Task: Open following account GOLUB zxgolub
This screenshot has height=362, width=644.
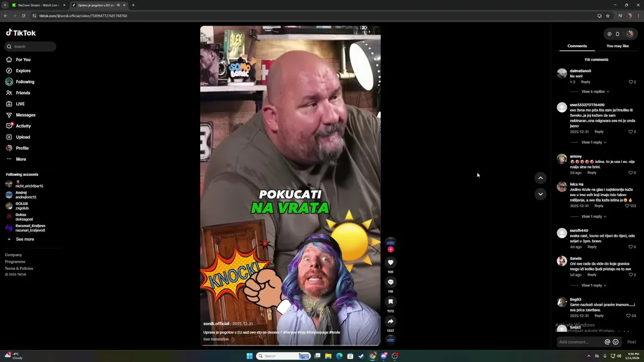Action: click(x=22, y=206)
